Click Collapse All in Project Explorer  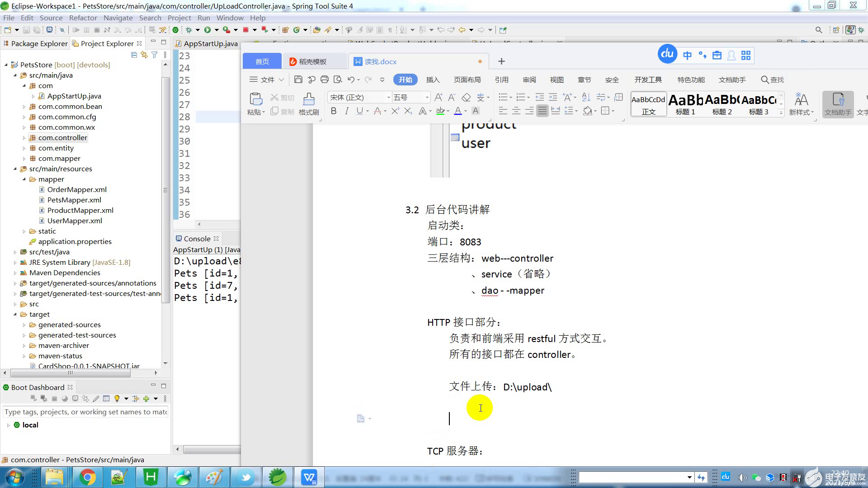(134, 55)
